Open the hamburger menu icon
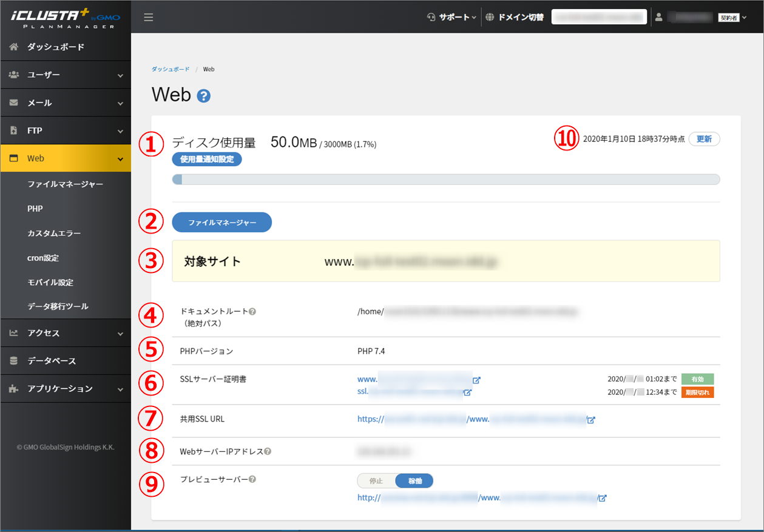764x532 pixels. click(148, 17)
